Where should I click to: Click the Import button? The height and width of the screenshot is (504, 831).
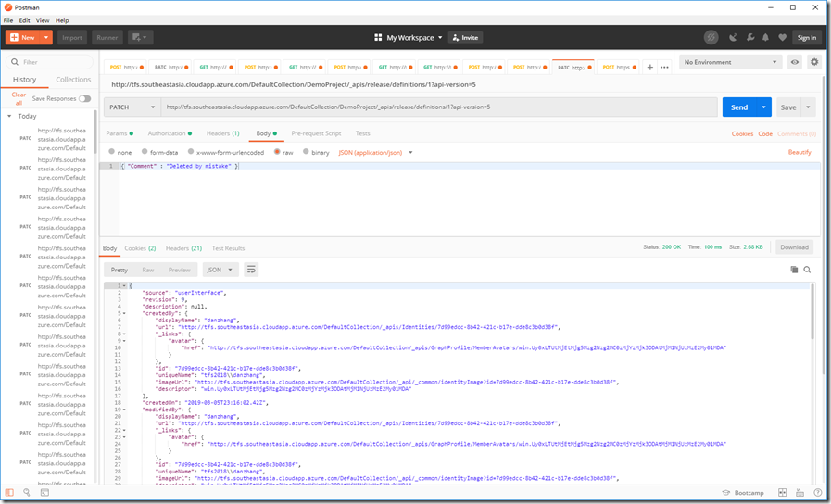pos(72,38)
